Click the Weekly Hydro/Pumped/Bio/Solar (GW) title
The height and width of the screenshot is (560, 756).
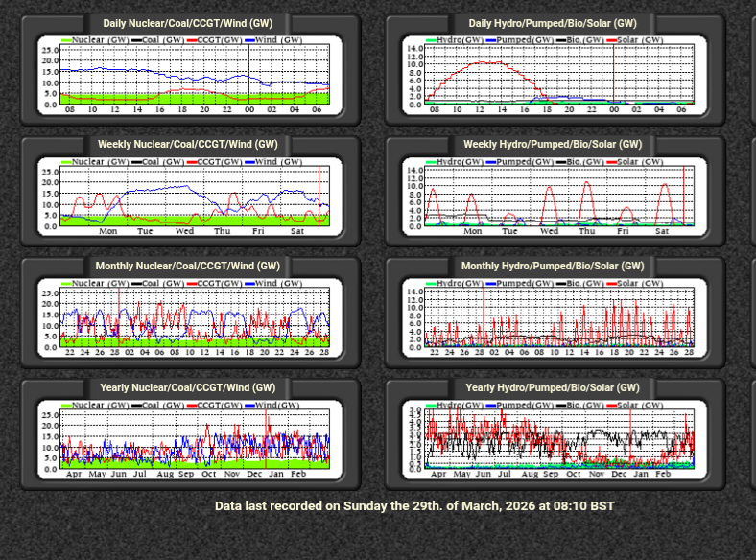click(553, 144)
